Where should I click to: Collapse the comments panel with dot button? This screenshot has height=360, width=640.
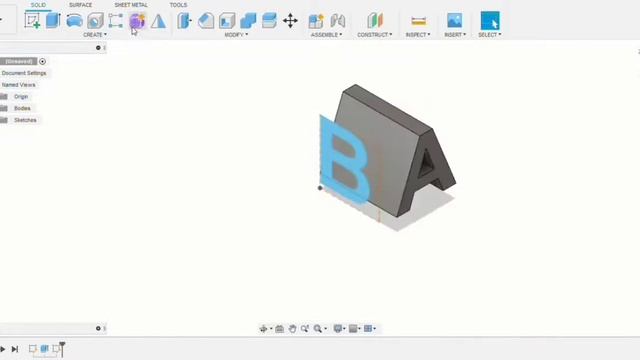click(98, 328)
